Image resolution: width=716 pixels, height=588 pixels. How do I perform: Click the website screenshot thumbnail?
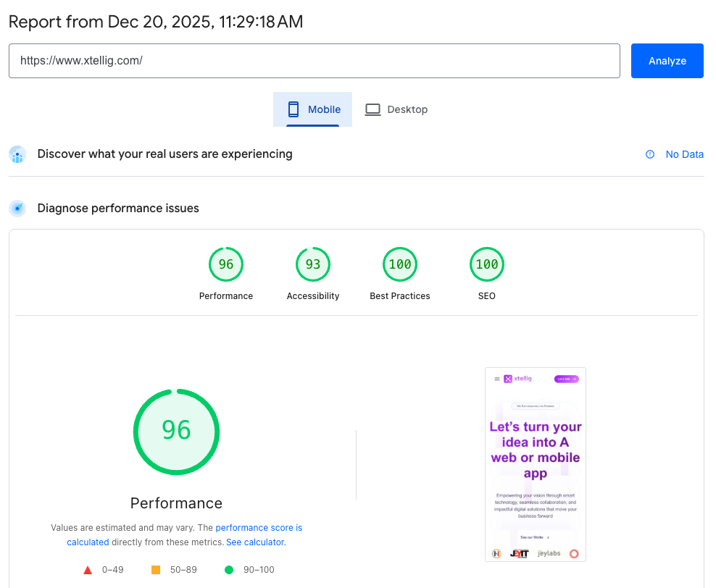tap(535, 463)
